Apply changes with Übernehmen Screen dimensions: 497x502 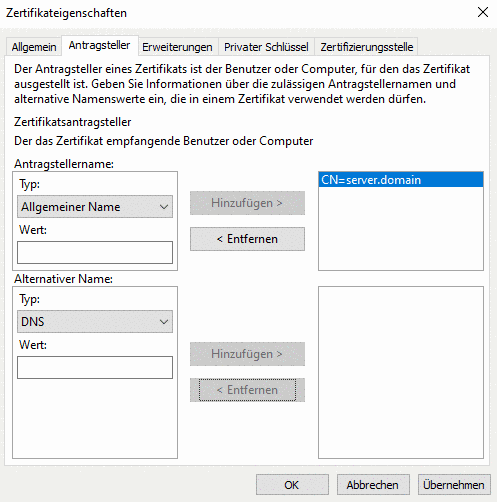pos(454,485)
